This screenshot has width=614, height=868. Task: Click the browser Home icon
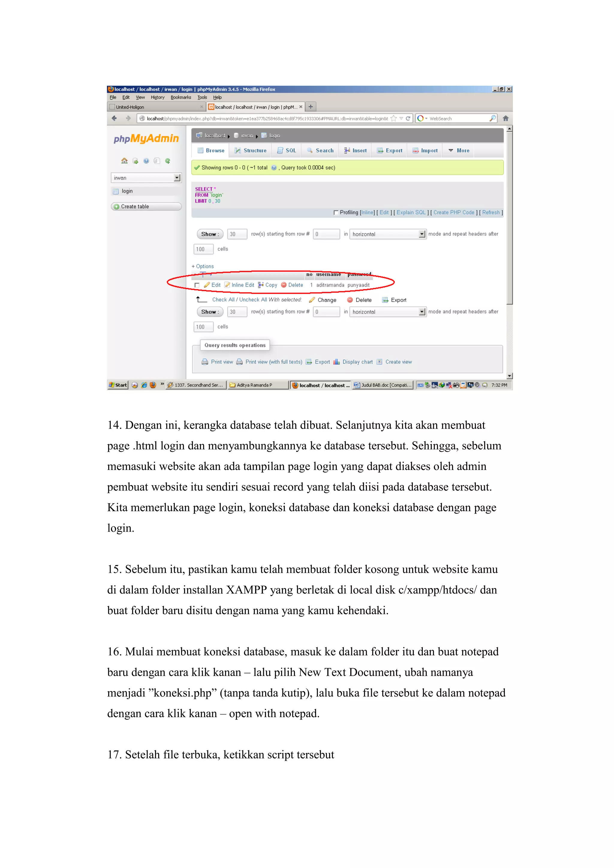pyautogui.click(x=505, y=118)
